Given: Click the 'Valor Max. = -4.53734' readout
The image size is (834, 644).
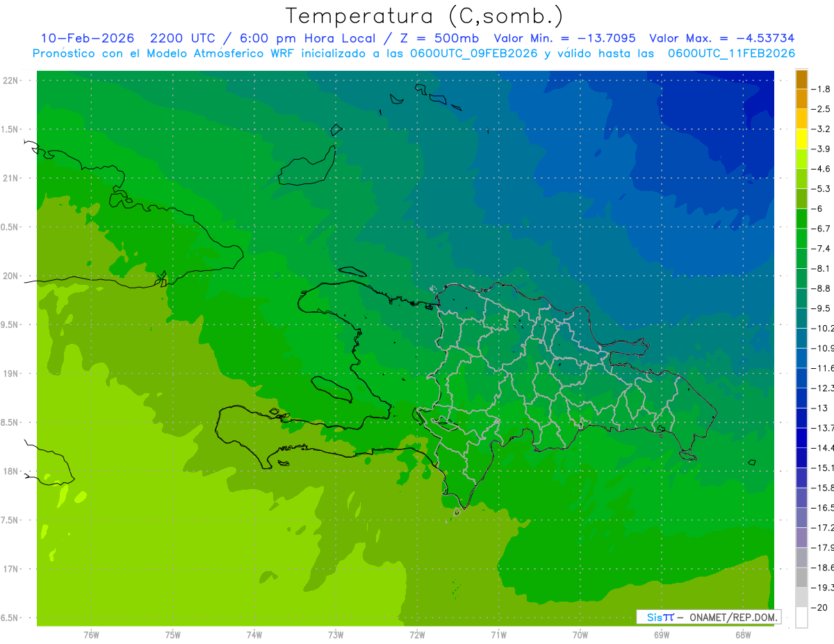Looking at the screenshot, I should [x=722, y=38].
